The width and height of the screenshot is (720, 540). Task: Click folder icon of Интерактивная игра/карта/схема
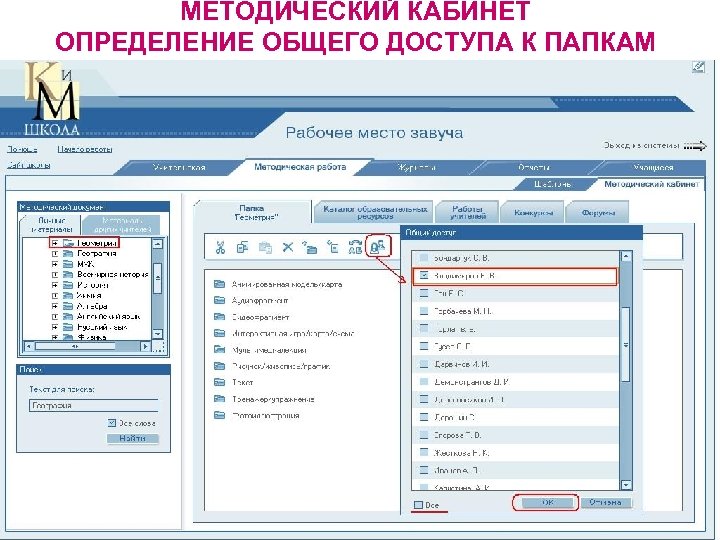pos(219,333)
